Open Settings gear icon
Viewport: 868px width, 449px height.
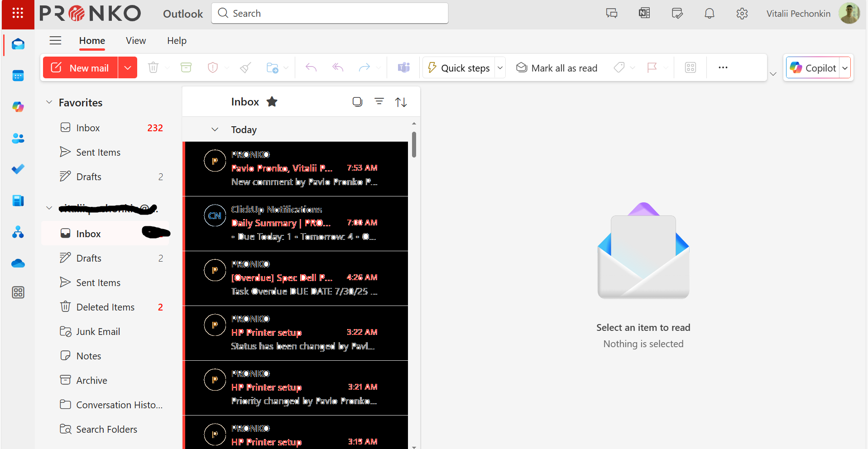pyautogui.click(x=742, y=14)
